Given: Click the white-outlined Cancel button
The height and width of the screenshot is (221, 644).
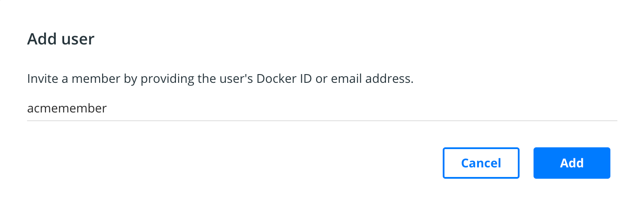Looking at the screenshot, I should tap(481, 163).
